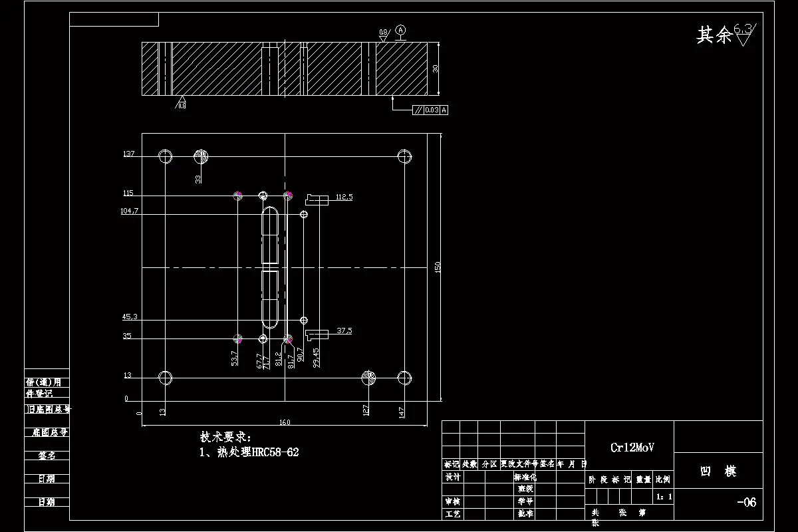Click the 技术要求 heading
The height and width of the screenshot is (532, 798).
226,437
